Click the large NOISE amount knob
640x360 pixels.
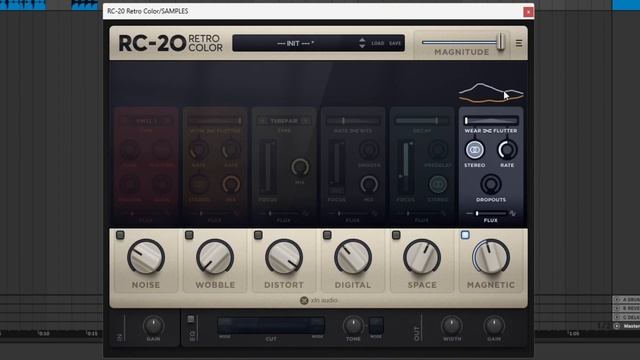click(146, 258)
